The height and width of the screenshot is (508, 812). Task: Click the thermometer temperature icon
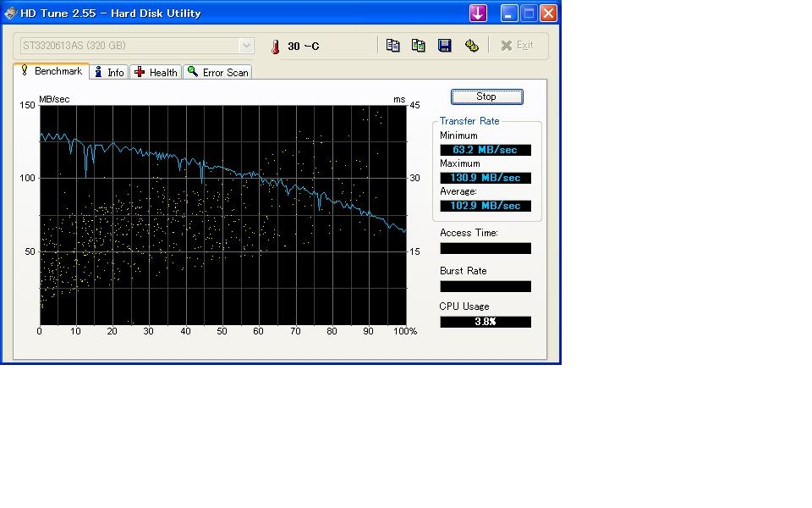276,47
